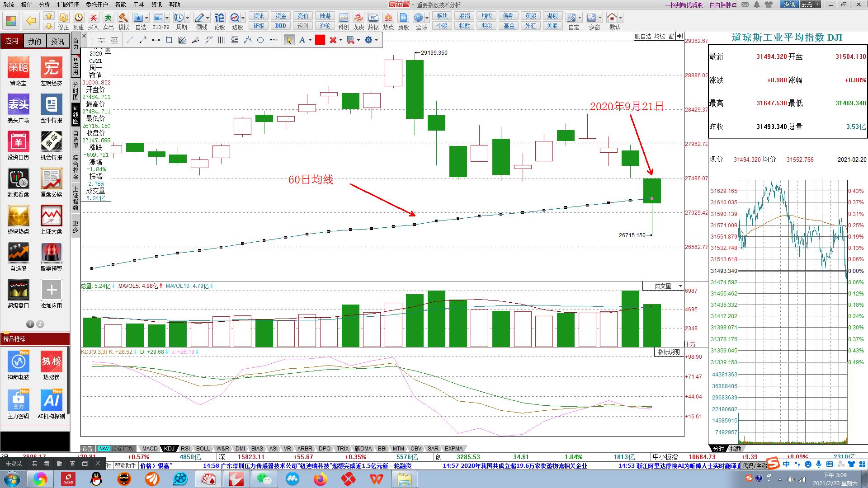Image resolution: width=868 pixels, height=488 pixels.
Task: Open the text tool A dropdown arrow
Action: click(x=310, y=40)
